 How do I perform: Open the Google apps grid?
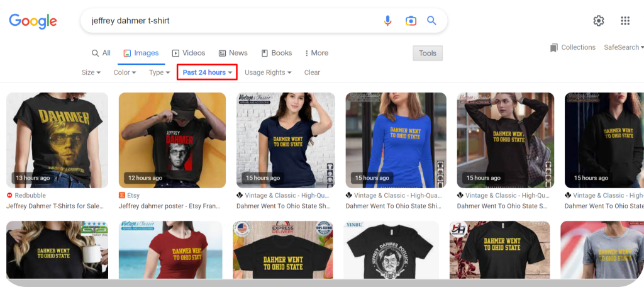625,21
